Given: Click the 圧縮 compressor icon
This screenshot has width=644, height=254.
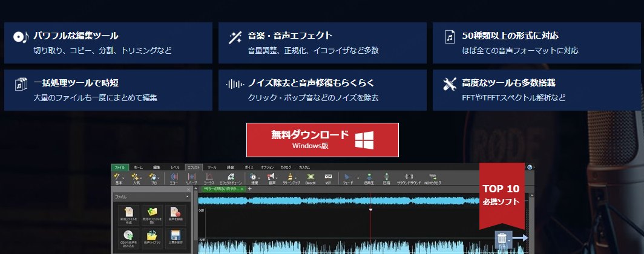Looking at the screenshot, I should 386,178.
